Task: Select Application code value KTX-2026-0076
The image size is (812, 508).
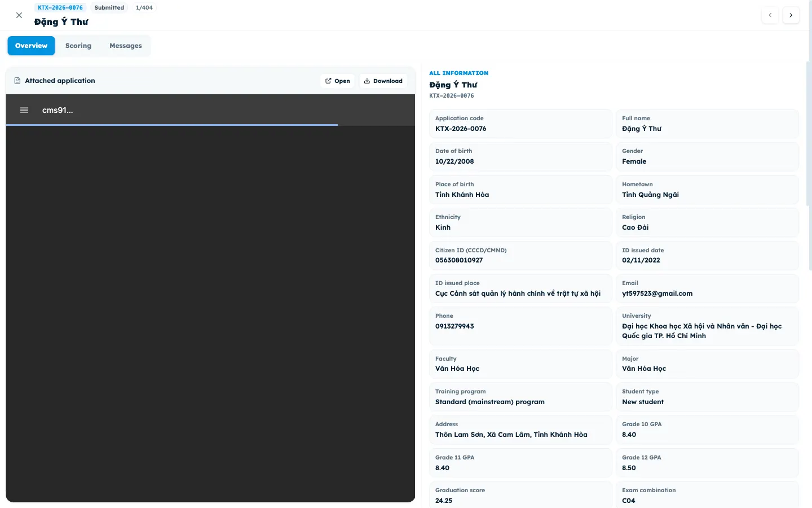Action: click(461, 129)
